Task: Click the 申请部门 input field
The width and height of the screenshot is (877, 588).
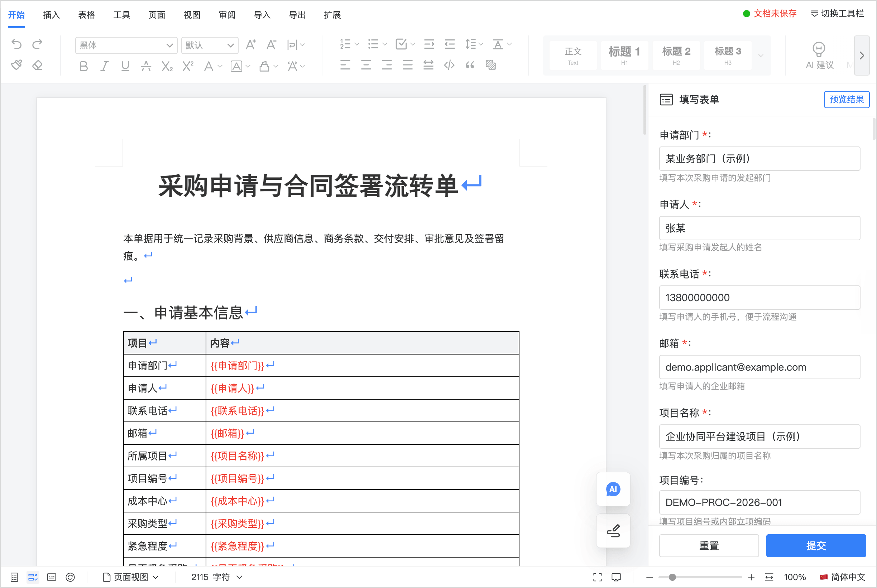Action: click(759, 159)
